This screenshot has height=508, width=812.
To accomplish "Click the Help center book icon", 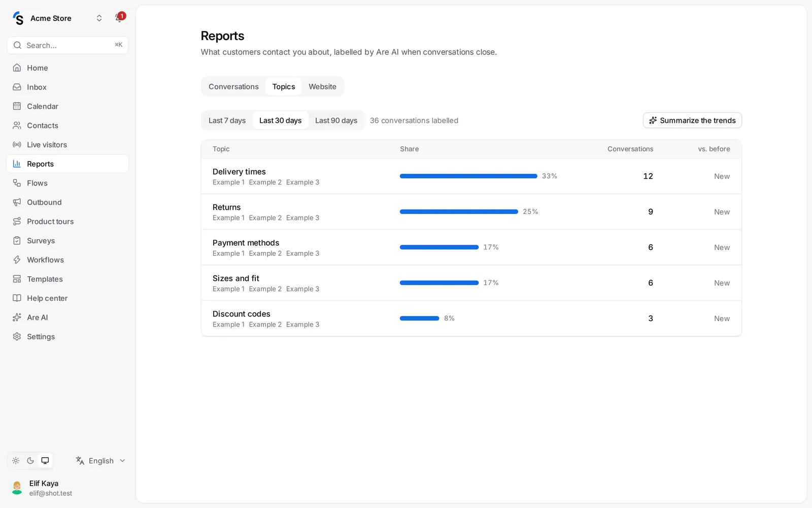I will pos(17,298).
